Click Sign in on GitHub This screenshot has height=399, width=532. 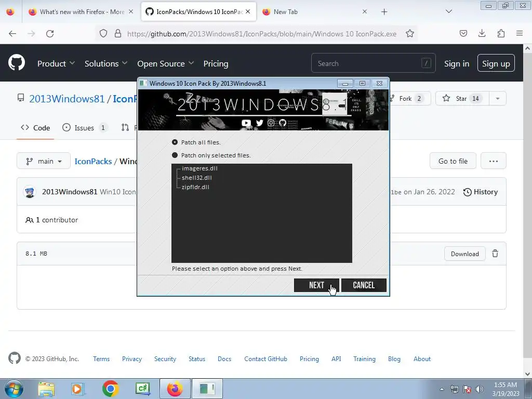tap(457, 63)
